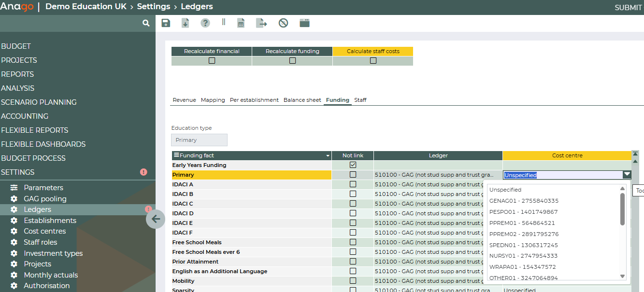
Task: Collapse sidebar with the back arrow button
Action: (156, 219)
